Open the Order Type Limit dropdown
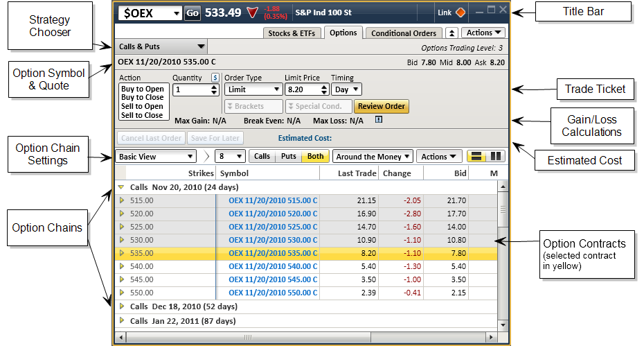Viewport: 644px width, 346px height. (x=253, y=89)
